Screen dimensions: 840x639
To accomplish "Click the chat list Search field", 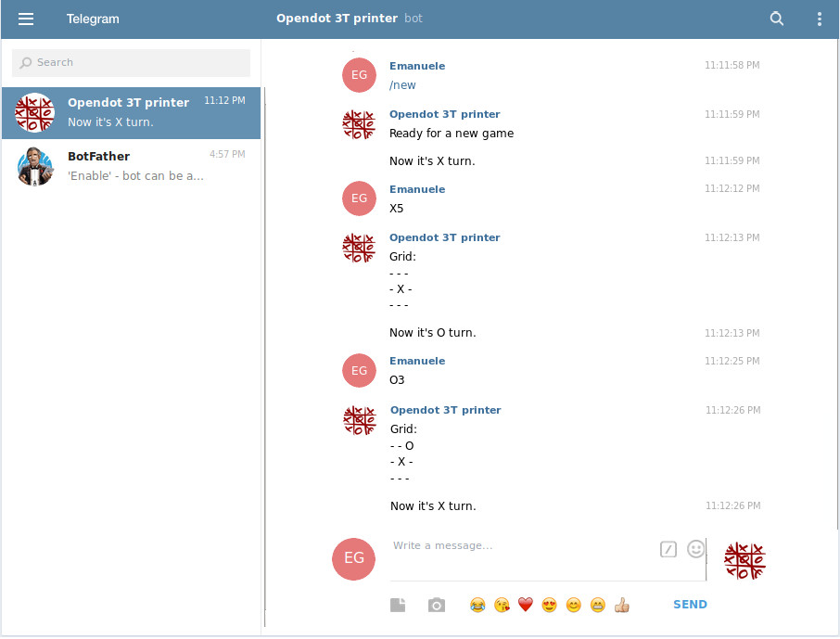I will click(131, 63).
